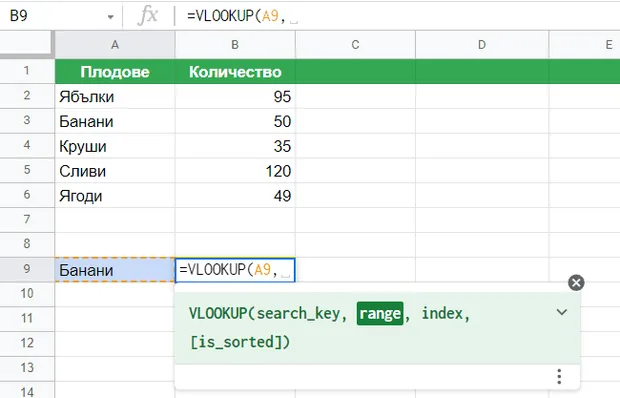Click the cell with value 50
Viewport: 620px width, 398px height.
click(x=235, y=121)
